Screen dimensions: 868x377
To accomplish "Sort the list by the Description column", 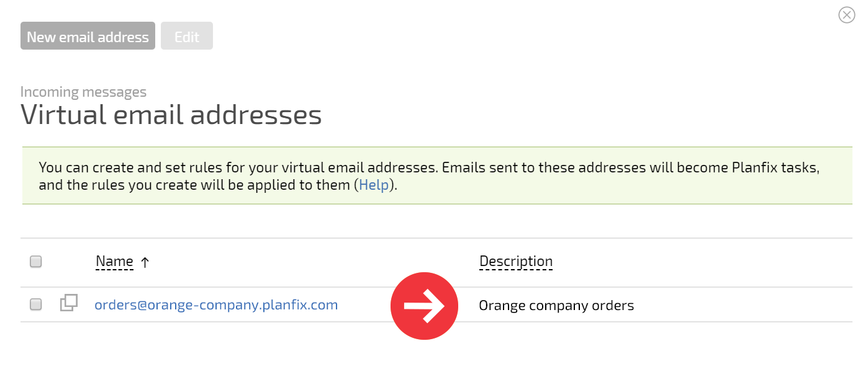I will pos(516,262).
